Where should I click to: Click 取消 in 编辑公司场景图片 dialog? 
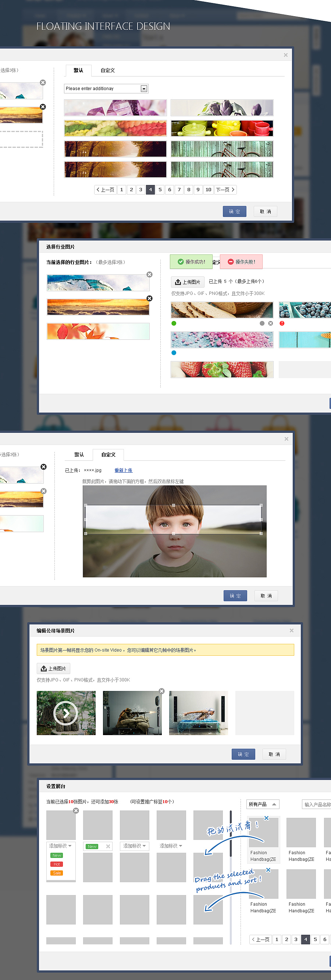(x=274, y=754)
